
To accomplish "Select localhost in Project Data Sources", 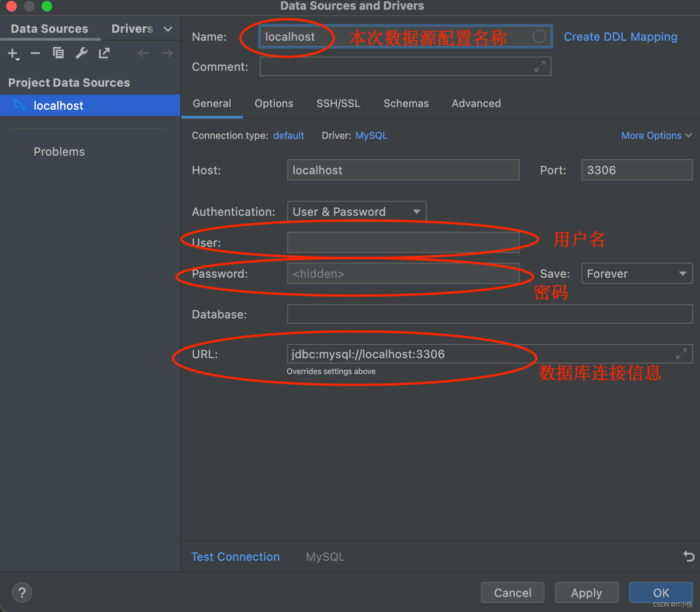I will click(x=90, y=105).
